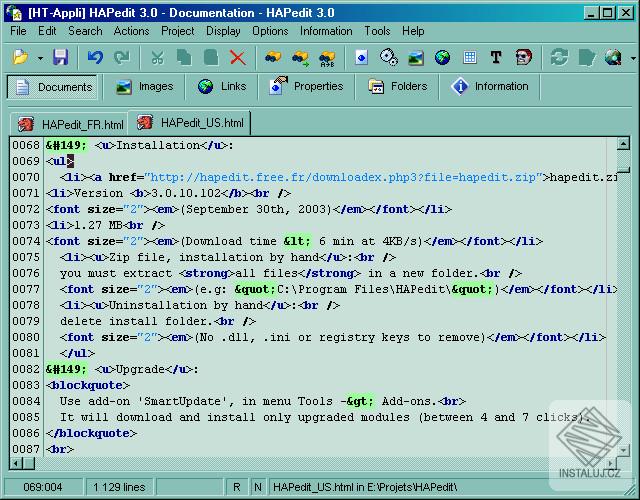Open the Display menu

(223, 31)
